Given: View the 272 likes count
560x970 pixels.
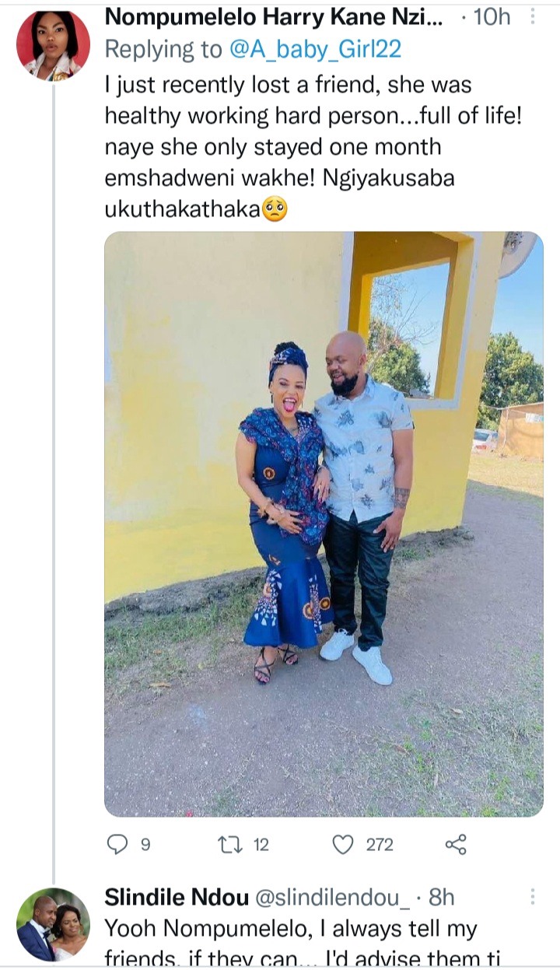Looking at the screenshot, I should (x=380, y=845).
